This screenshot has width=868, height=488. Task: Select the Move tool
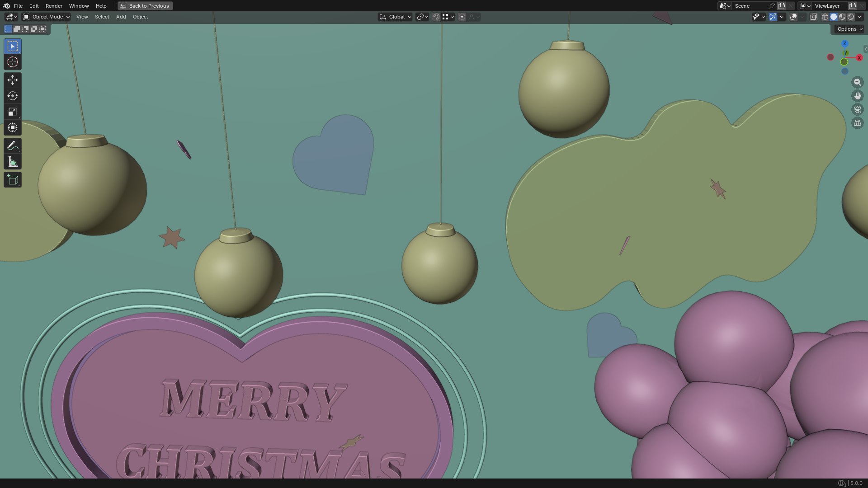click(x=13, y=80)
